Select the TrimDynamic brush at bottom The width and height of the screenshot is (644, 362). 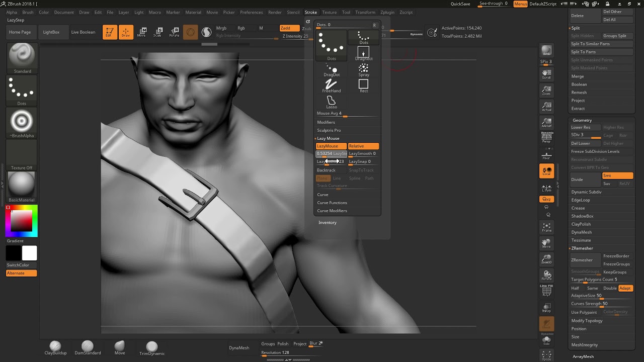click(x=152, y=348)
